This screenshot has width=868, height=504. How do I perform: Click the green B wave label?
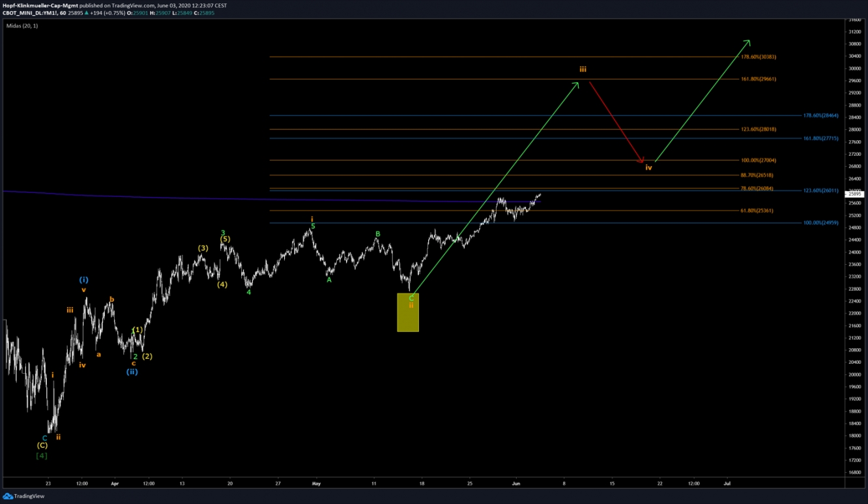(x=378, y=233)
